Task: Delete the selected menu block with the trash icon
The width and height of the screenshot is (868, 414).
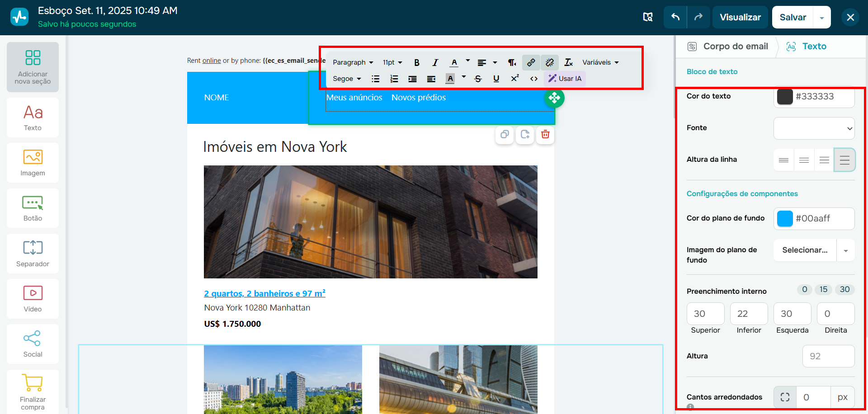Action: (x=545, y=135)
